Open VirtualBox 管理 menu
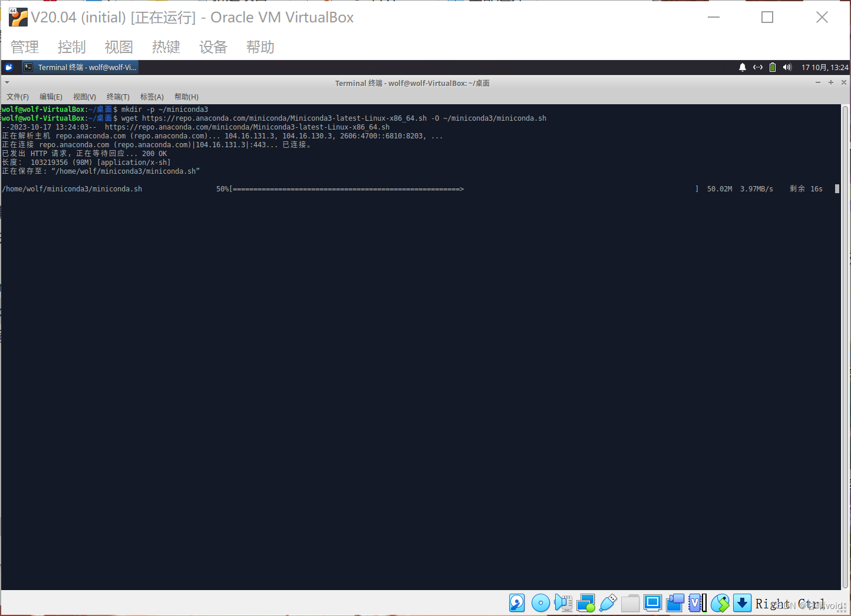 tap(25, 47)
